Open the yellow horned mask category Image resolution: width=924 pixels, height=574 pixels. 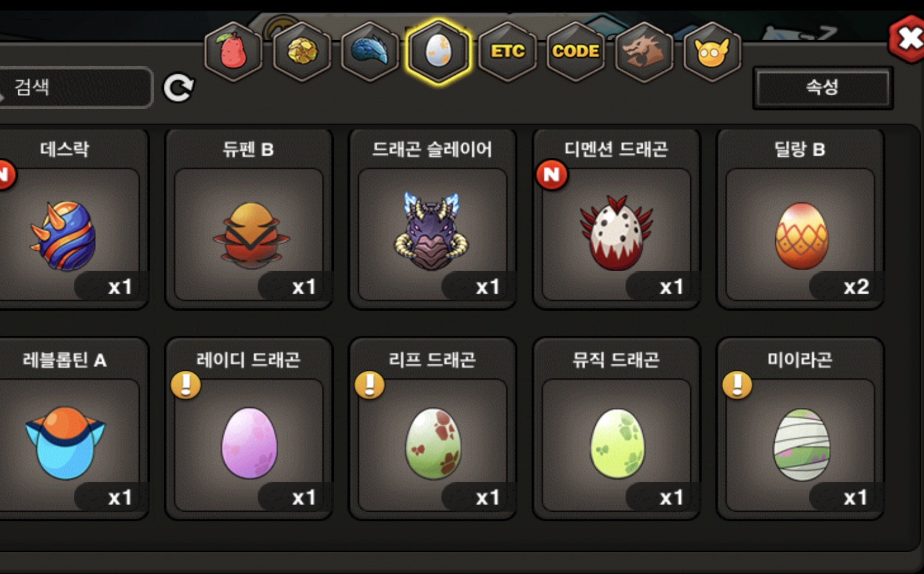712,52
